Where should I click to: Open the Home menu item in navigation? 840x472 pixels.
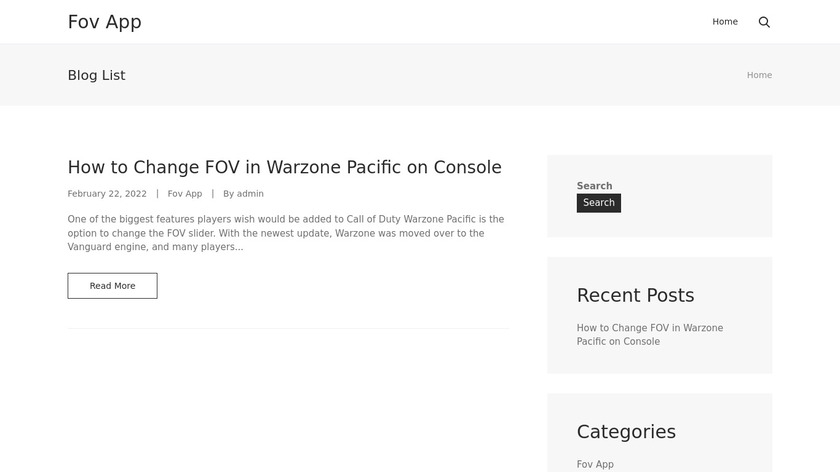point(725,22)
